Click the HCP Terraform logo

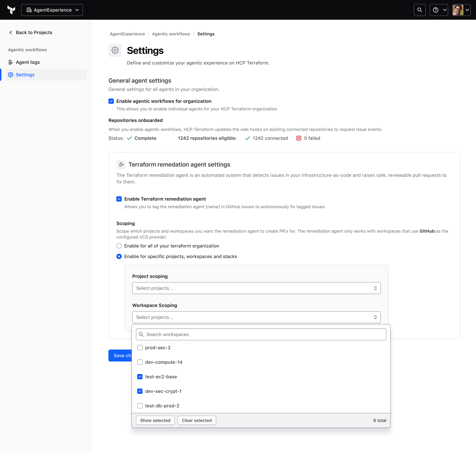pos(11,10)
